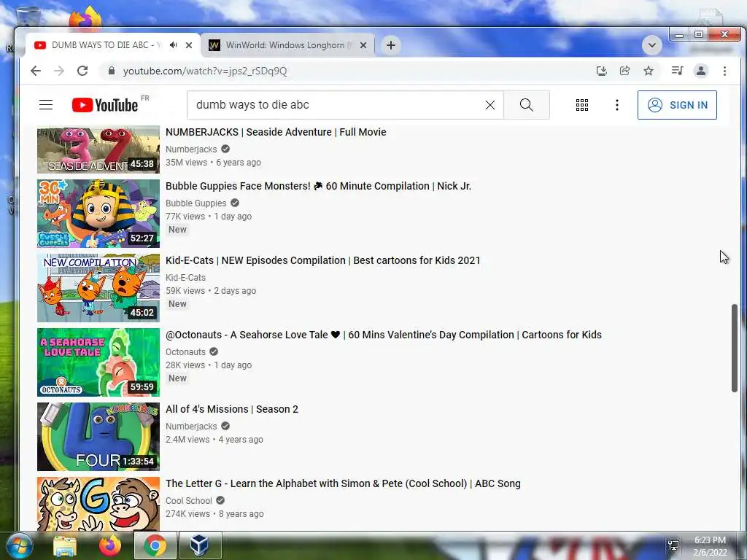Open VirtualBox from the taskbar
The width and height of the screenshot is (747, 560).
200,545
